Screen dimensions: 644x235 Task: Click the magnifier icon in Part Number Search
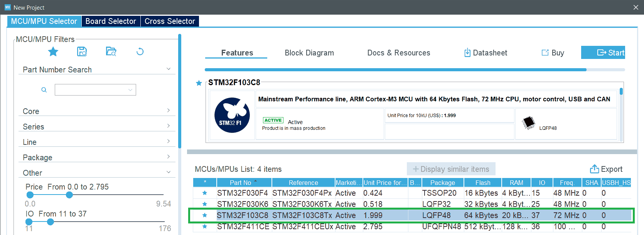coord(44,90)
